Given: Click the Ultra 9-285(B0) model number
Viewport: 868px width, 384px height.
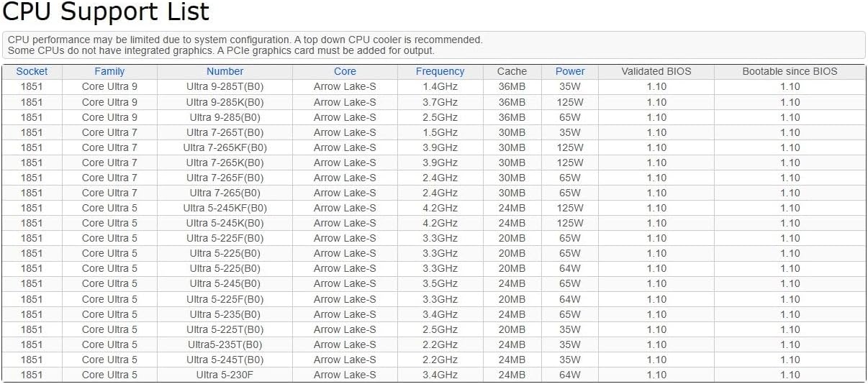Looking at the screenshot, I should point(225,117).
